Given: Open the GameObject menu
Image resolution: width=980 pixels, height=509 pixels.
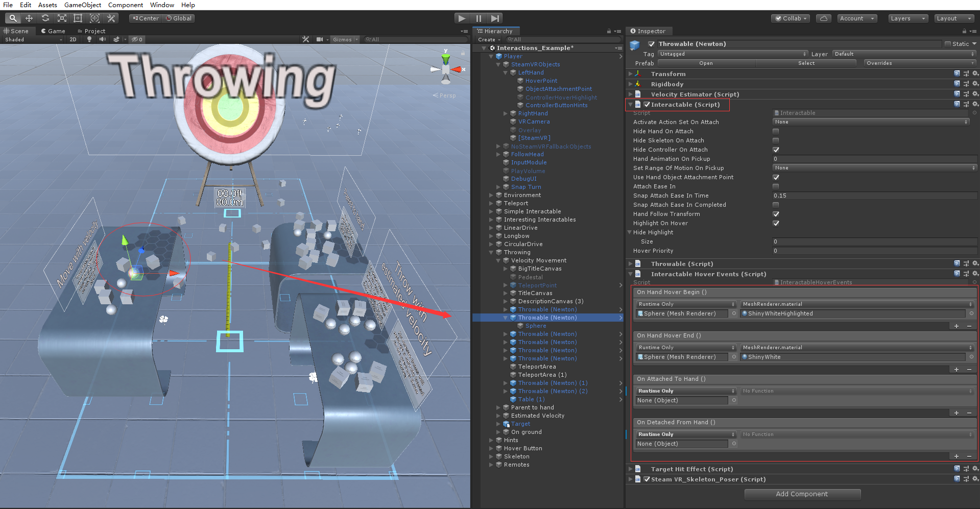Looking at the screenshot, I should [83, 5].
